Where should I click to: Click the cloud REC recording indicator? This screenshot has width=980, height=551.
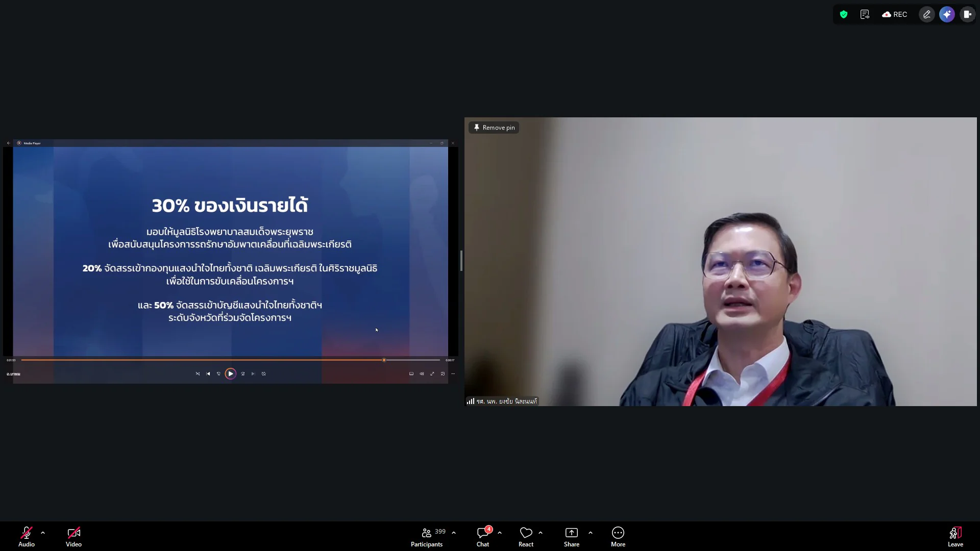[895, 14]
